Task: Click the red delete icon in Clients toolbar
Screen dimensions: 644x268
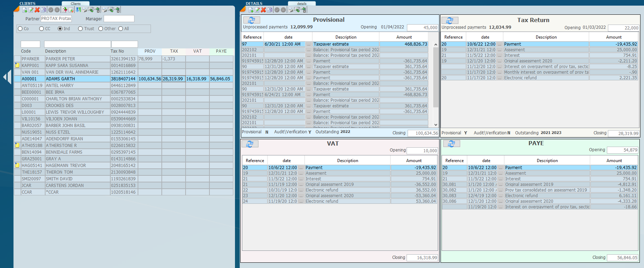Action: click(37, 10)
